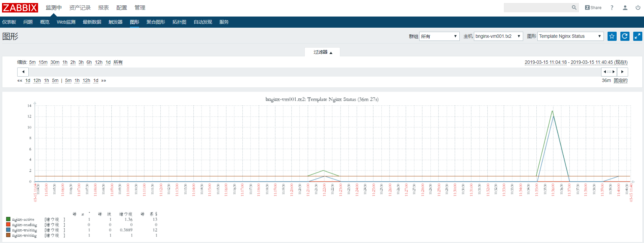Click the logout power icon
644x243 pixels.
(638, 7)
